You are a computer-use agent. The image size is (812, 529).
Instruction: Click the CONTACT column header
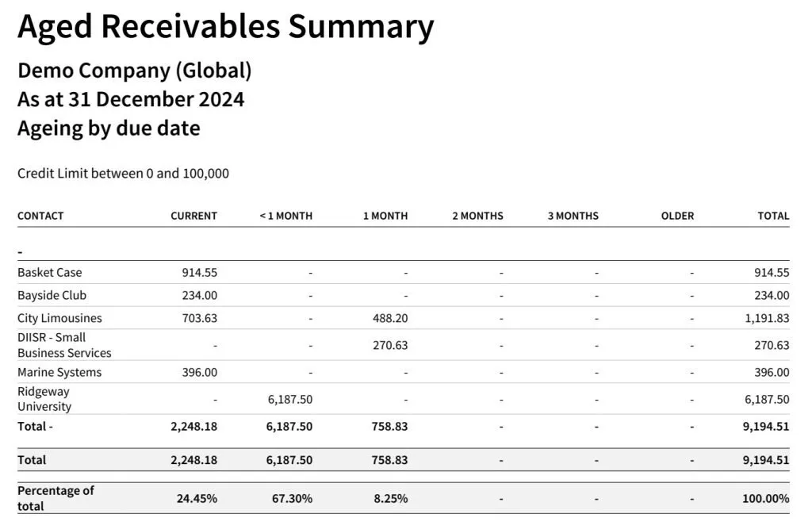(40, 216)
